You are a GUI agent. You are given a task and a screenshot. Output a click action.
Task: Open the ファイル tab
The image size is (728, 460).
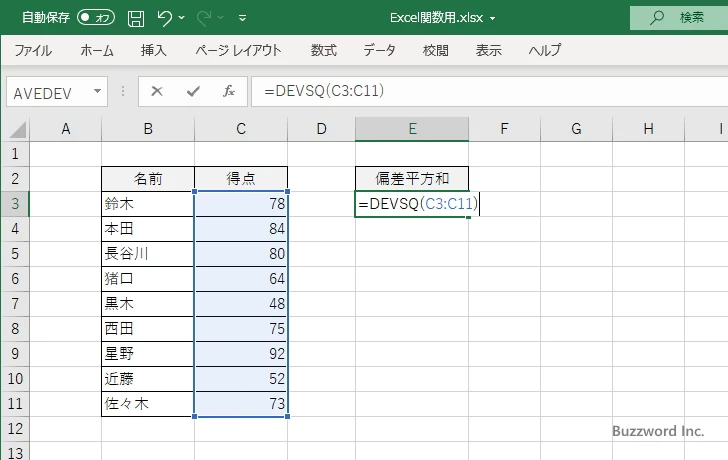[33, 50]
